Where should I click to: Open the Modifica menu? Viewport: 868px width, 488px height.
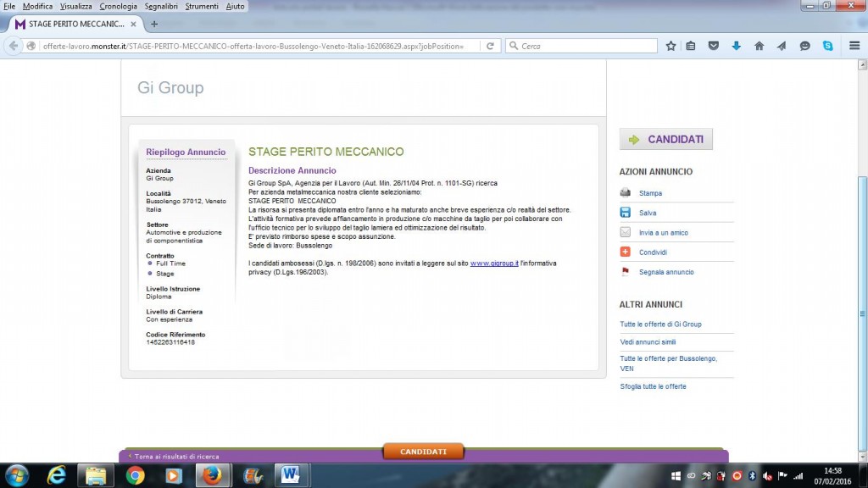tap(37, 6)
